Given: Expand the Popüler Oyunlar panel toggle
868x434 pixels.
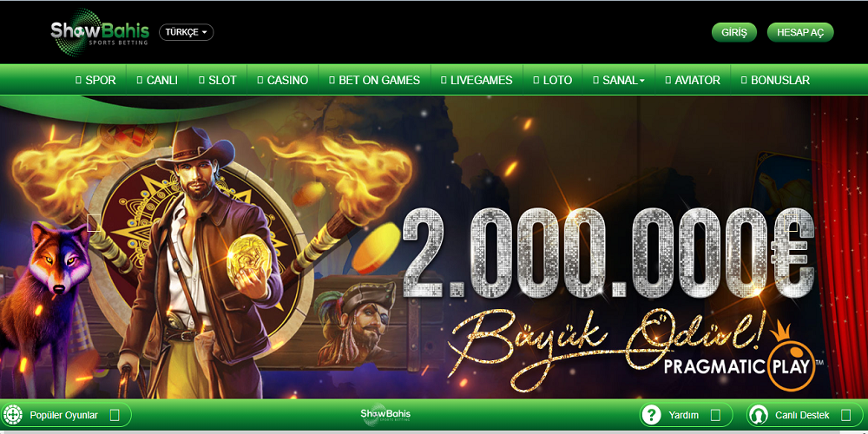Looking at the screenshot, I should coord(115,415).
